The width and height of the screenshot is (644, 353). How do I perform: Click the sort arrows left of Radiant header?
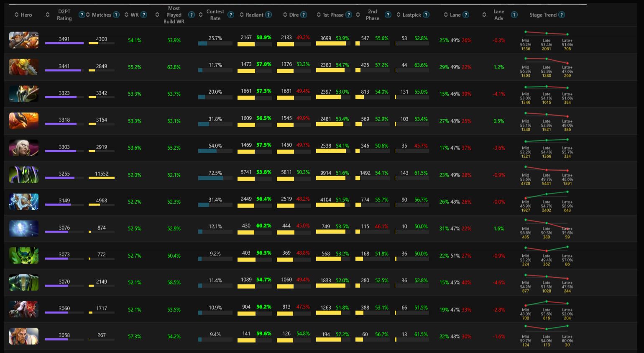(x=242, y=15)
